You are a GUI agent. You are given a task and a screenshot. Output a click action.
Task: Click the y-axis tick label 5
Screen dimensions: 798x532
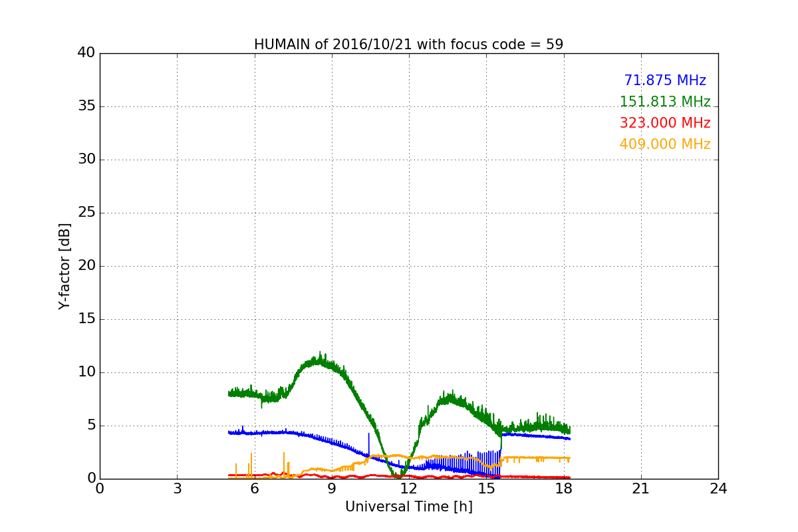click(x=90, y=426)
